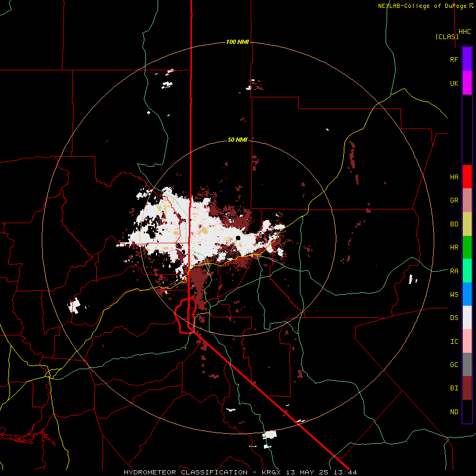Click the black radar site dot
The width and height of the screenshot is (476, 476).
tap(238, 237)
